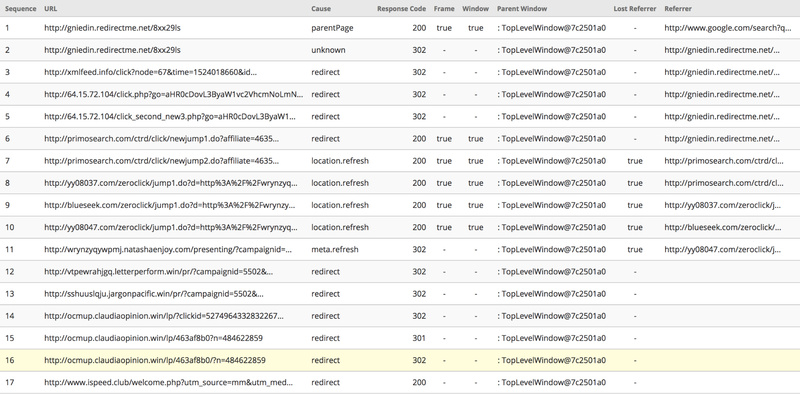The height and width of the screenshot is (394, 800).
Task: Select the letterperform.win URL in row 12
Action: pos(159,272)
